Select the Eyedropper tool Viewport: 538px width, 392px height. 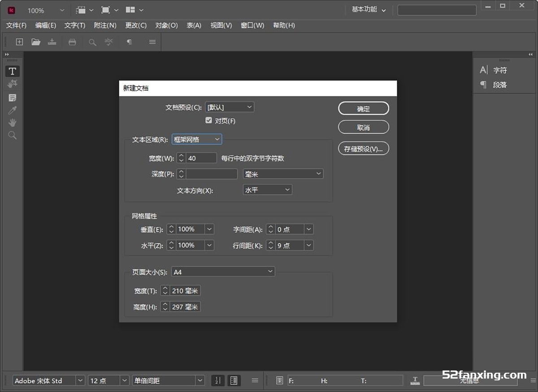[x=12, y=110]
